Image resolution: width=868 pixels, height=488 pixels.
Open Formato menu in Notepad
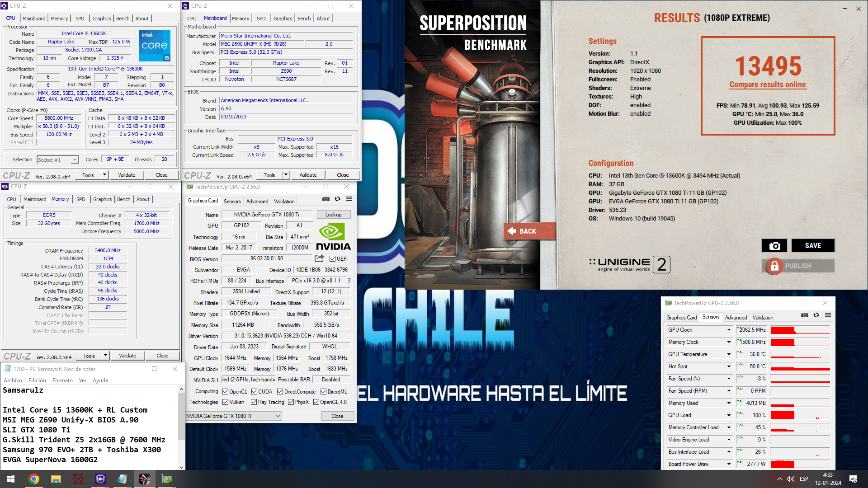62,380
